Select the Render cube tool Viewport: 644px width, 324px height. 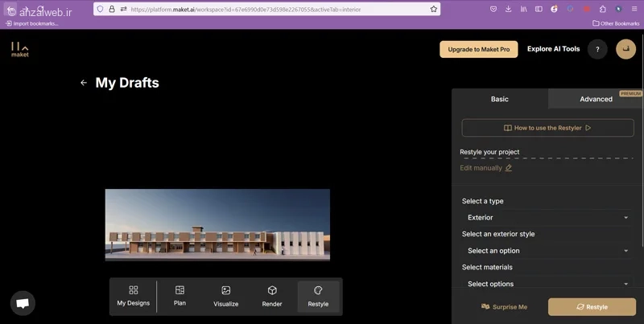pyautogui.click(x=272, y=297)
